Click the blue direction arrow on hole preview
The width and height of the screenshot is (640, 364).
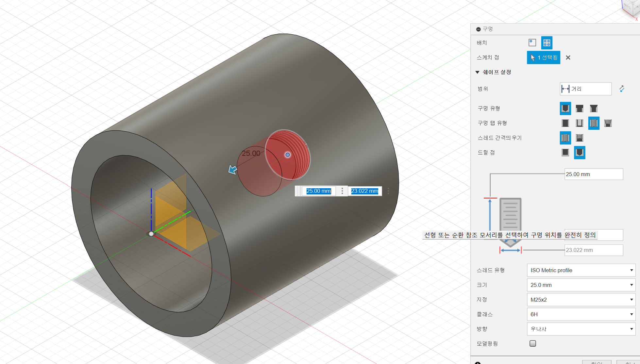[232, 170]
